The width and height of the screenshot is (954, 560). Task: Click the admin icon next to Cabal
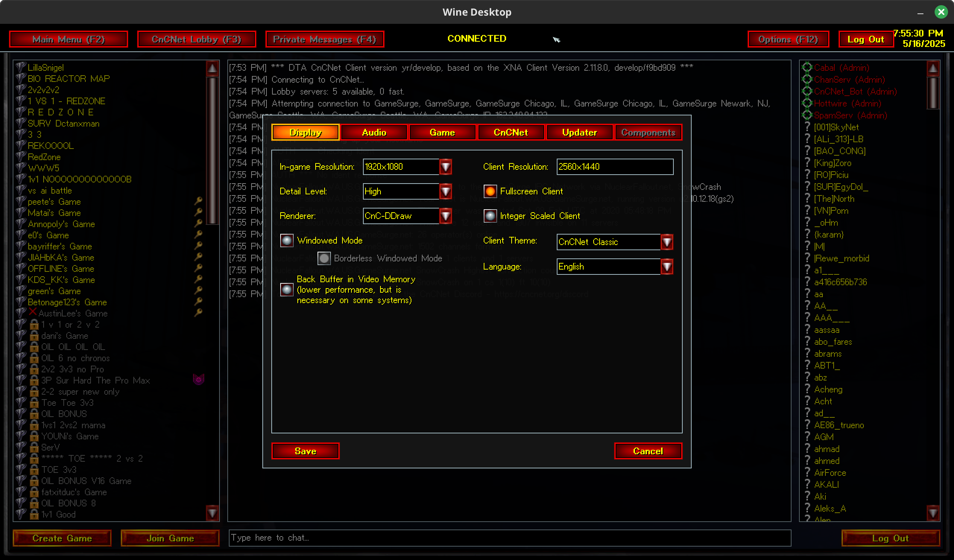tap(807, 67)
